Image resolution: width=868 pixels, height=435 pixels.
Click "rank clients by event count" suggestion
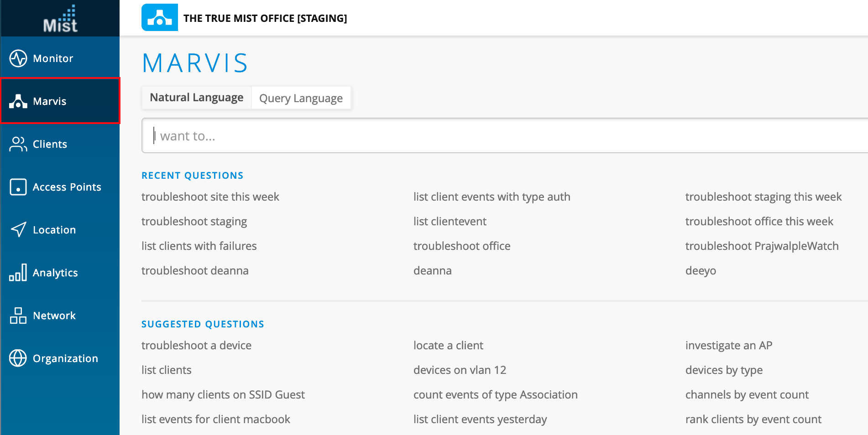[x=753, y=419]
